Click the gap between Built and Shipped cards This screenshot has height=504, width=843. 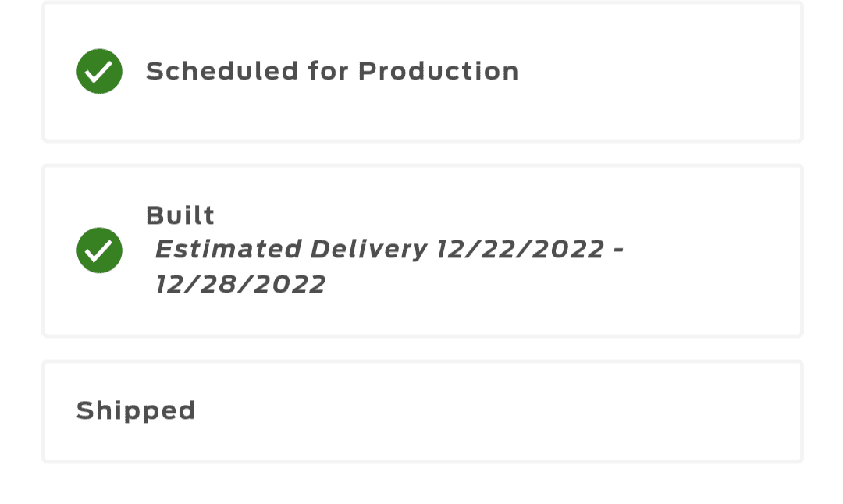click(421, 349)
